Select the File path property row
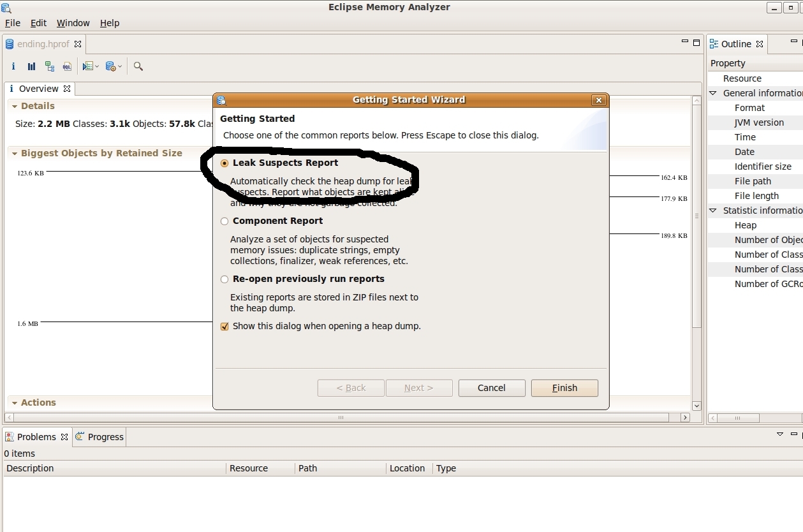Image resolution: width=803 pixels, height=532 pixels. coord(755,181)
